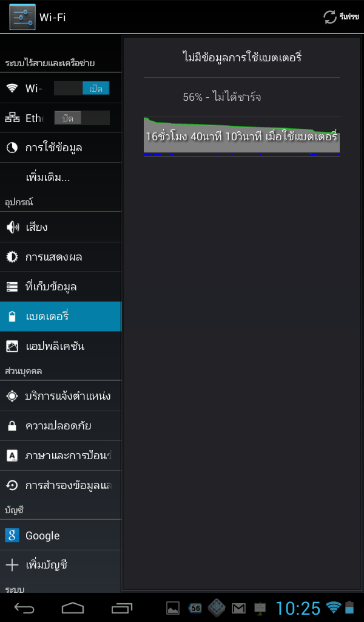Turn off the Wi-Fi switch
364x622 pixels.
(x=81, y=88)
